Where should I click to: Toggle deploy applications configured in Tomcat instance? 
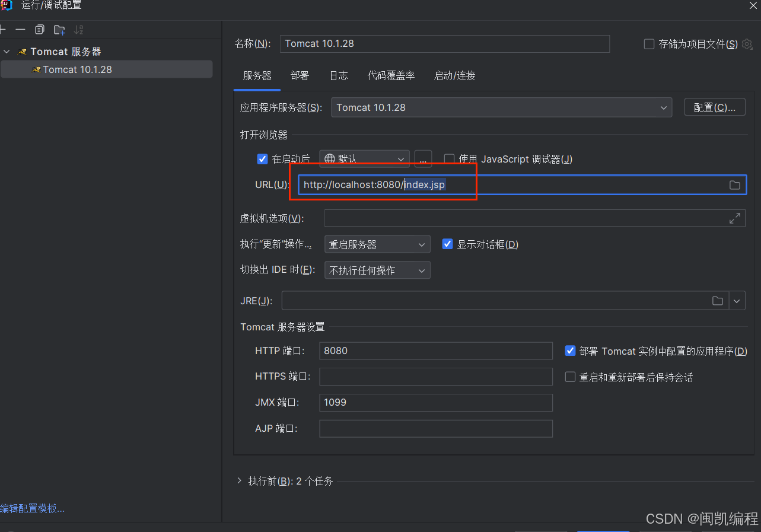click(x=570, y=351)
